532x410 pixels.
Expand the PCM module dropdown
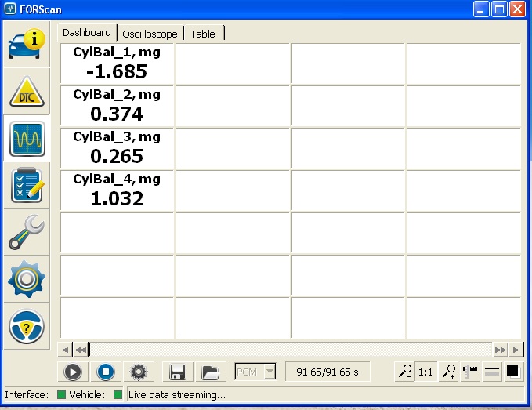pos(270,372)
